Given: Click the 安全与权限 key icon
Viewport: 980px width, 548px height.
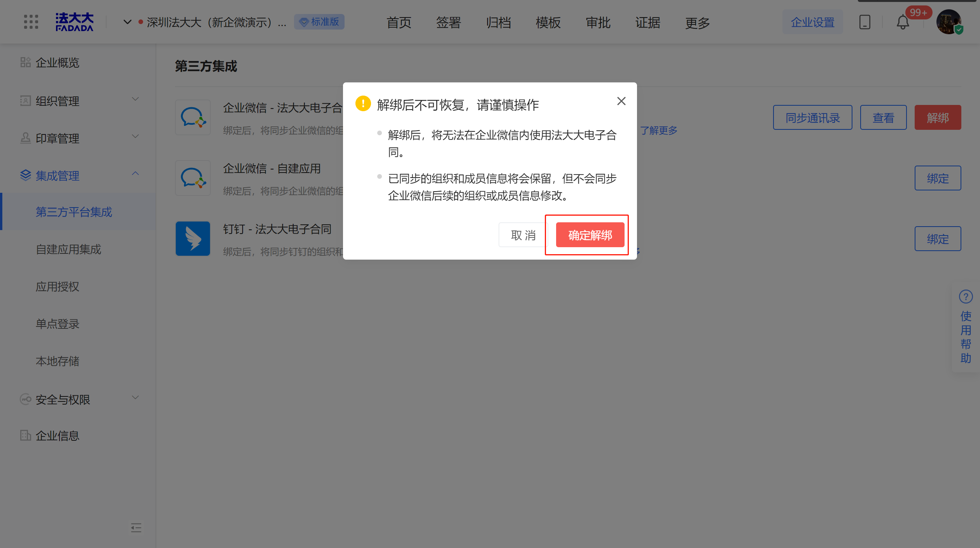Looking at the screenshot, I should point(26,399).
